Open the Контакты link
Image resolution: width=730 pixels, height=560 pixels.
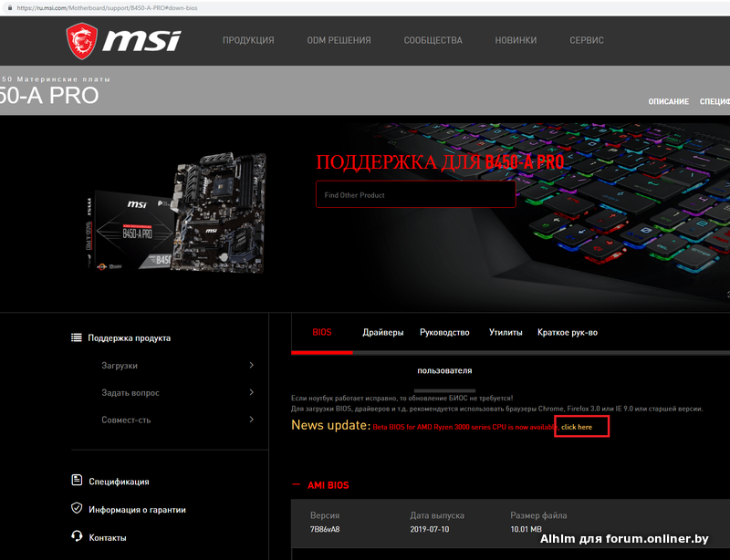pos(108,538)
